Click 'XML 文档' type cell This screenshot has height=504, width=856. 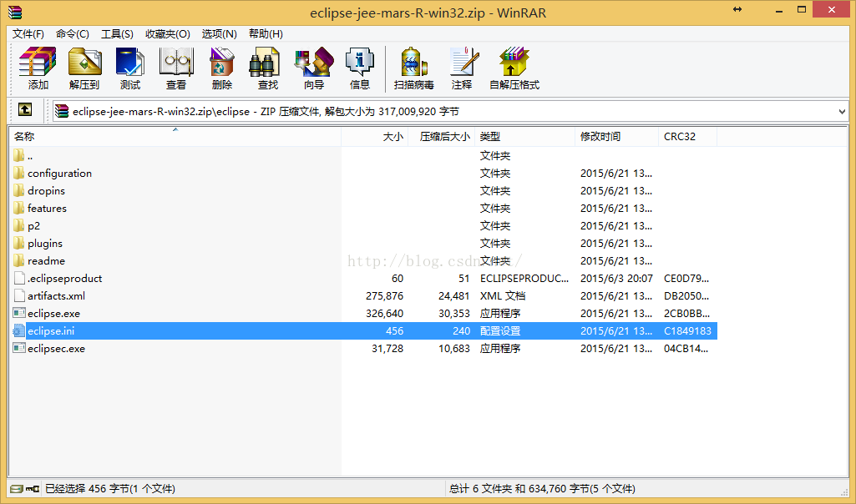(502, 295)
